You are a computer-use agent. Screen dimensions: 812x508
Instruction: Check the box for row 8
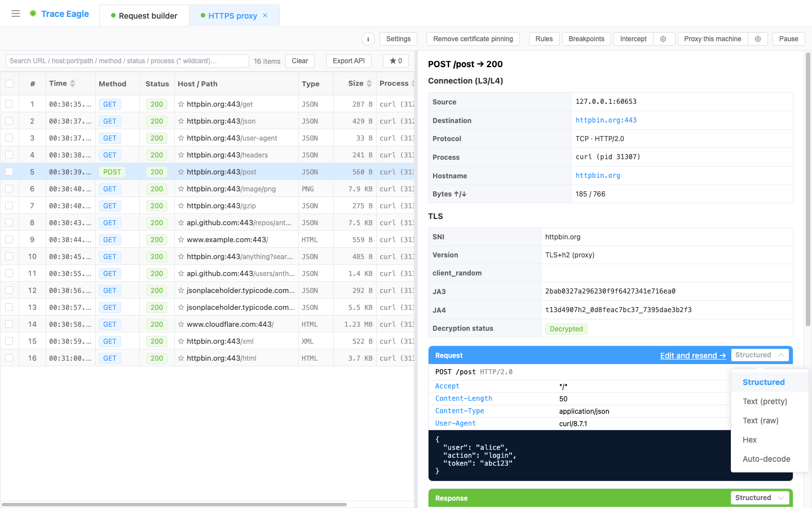click(x=9, y=222)
